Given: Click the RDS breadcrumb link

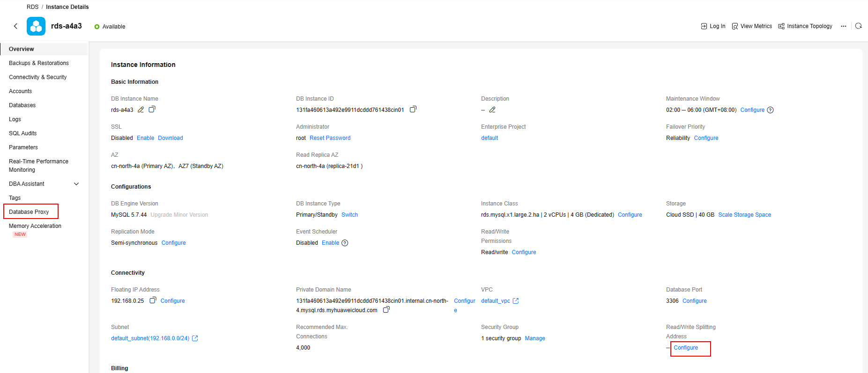Looking at the screenshot, I should (x=33, y=7).
